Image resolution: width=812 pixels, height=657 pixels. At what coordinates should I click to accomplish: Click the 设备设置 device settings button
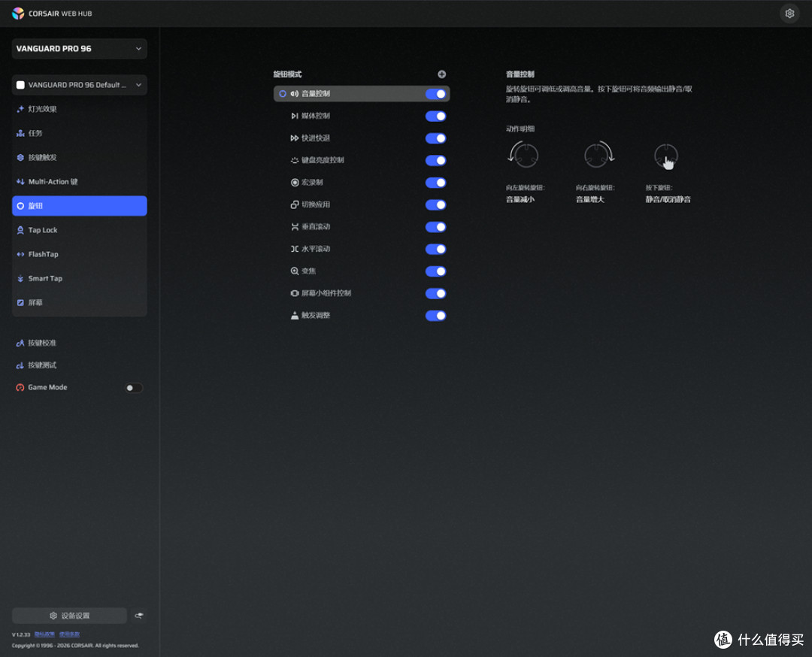point(69,616)
